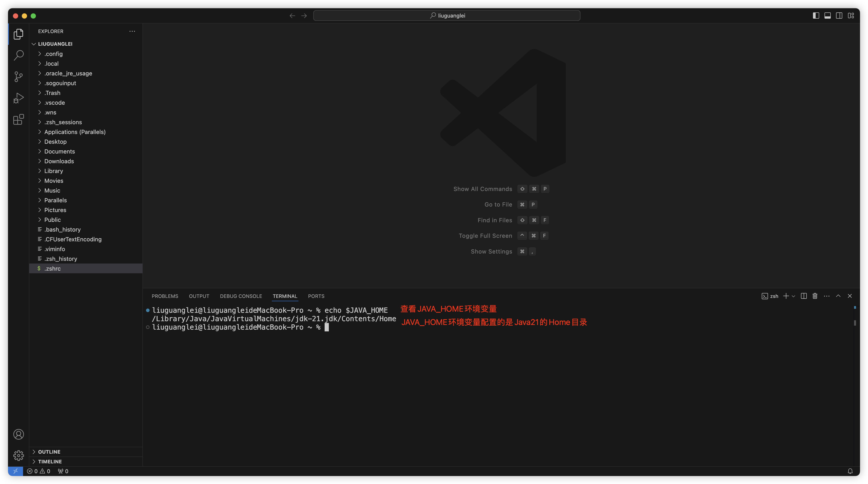Image resolution: width=868 pixels, height=484 pixels.
Task: Split the terminal pane
Action: pos(804,296)
